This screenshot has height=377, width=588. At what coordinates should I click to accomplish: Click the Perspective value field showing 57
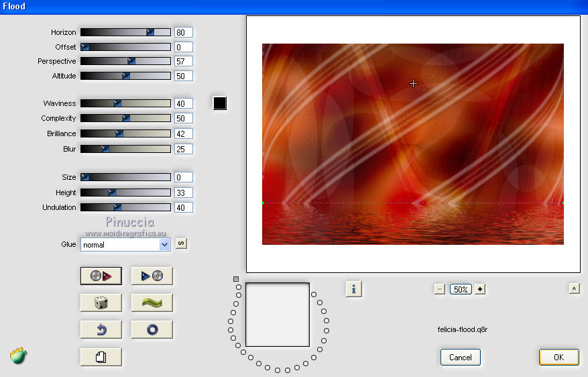(184, 62)
